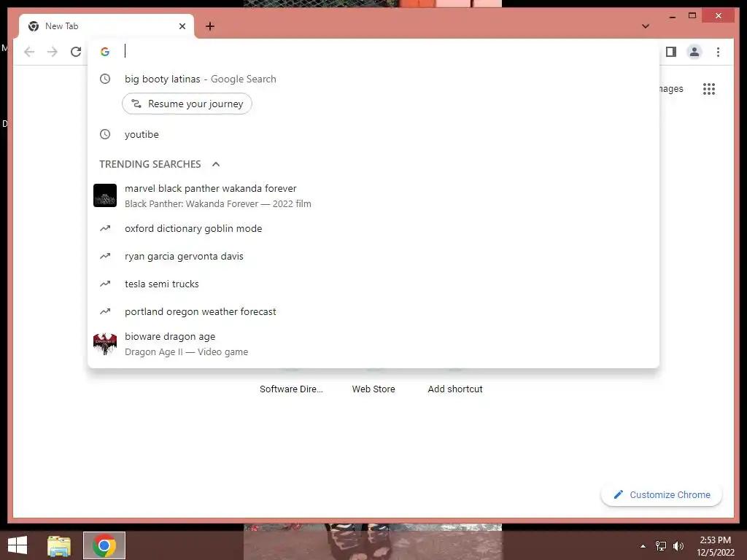This screenshot has height=560, width=747.
Task: Collapse the Trending Searches section
Action: click(x=216, y=164)
